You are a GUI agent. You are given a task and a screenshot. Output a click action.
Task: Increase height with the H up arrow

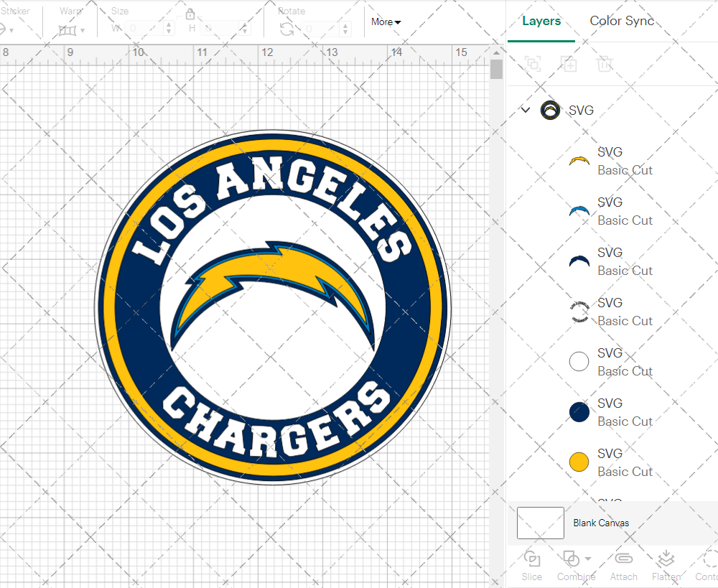(x=245, y=24)
